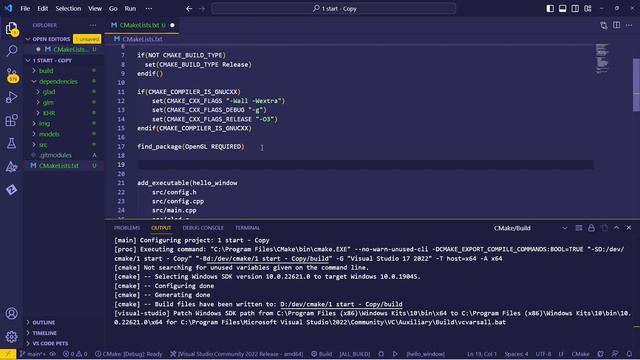640x360 pixels.
Task: Open the Testing flask view
Action: (11, 143)
